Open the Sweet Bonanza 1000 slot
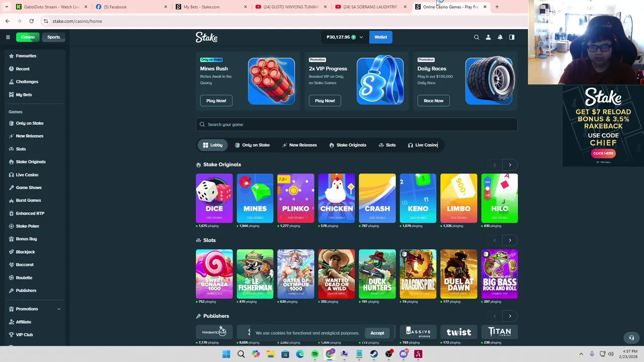The image size is (644, 362). click(x=214, y=274)
